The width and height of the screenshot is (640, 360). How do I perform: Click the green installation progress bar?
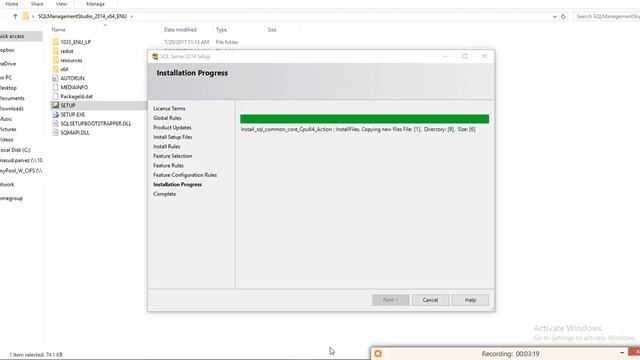[x=364, y=119]
